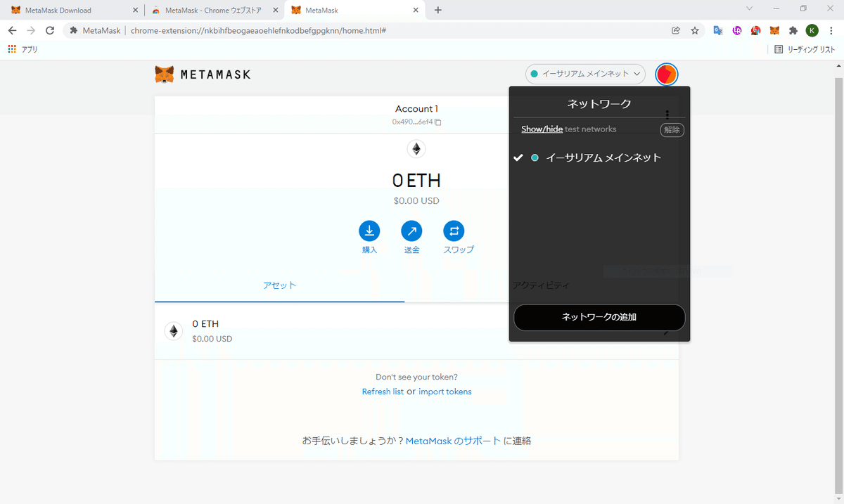Click the 送金 send icon
The image size is (844, 504).
coord(411,231)
